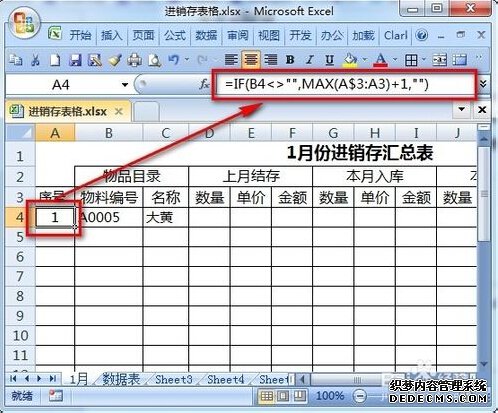Click the Office button logo
Viewport: 498px width, 413px height.
(23, 23)
